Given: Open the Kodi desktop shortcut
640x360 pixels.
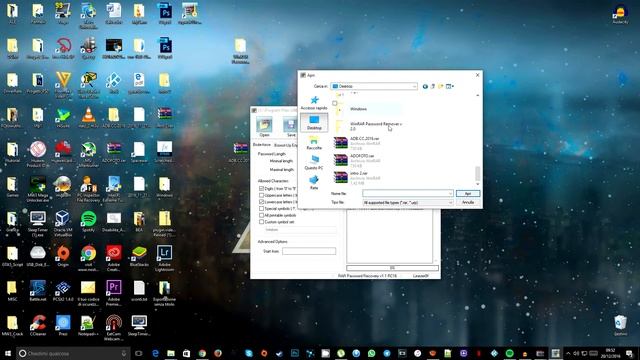Looking at the screenshot, I should click(113, 83).
